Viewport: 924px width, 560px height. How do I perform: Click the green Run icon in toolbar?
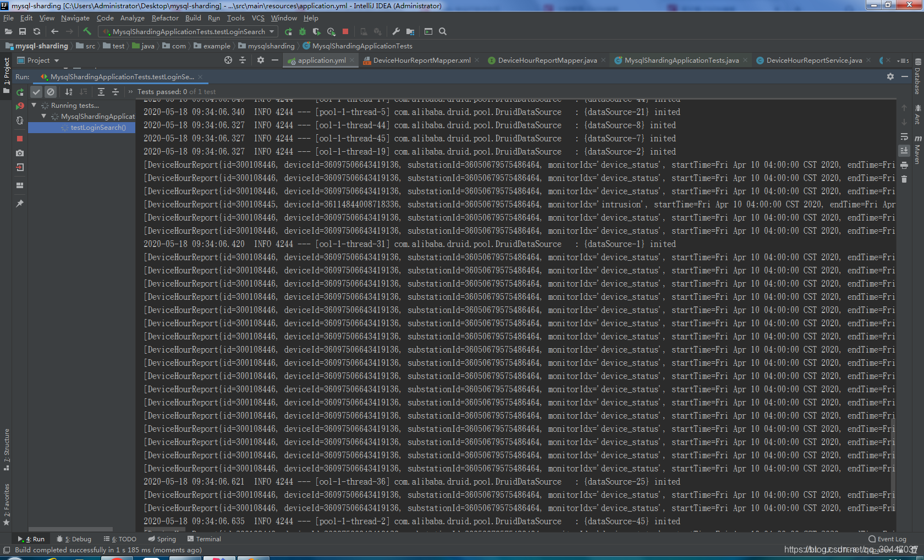pyautogui.click(x=288, y=32)
